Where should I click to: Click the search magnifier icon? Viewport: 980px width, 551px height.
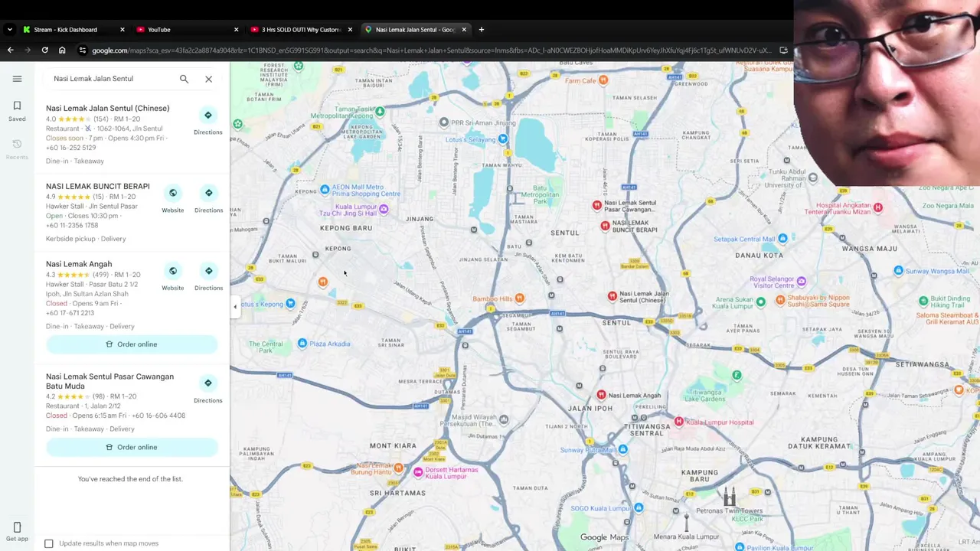click(184, 79)
